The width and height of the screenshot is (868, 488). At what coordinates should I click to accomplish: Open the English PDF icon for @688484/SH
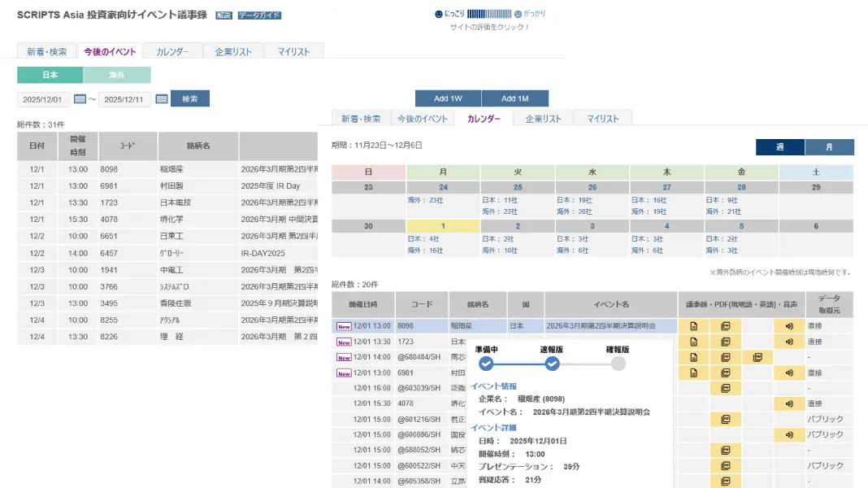(x=757, y=357)
